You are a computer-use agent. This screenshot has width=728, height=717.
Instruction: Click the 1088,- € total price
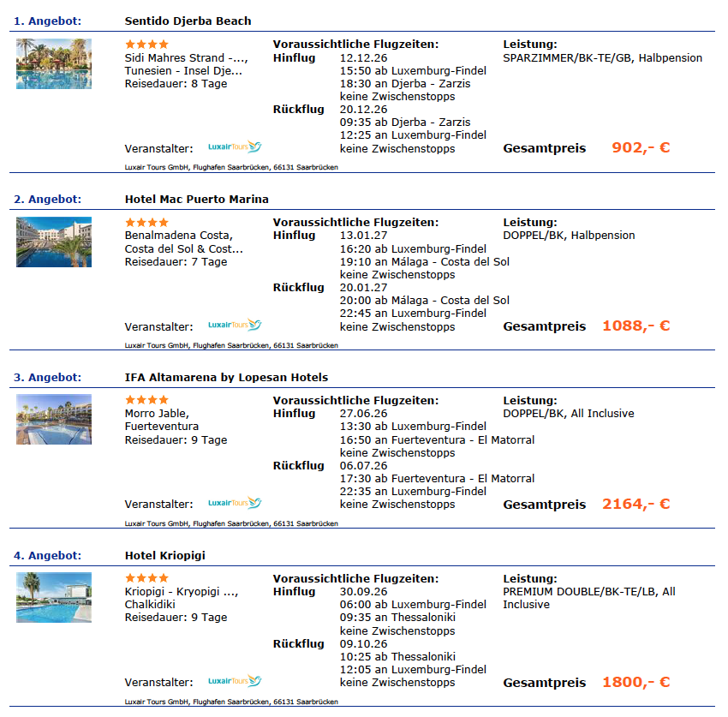tap(636, 326)
